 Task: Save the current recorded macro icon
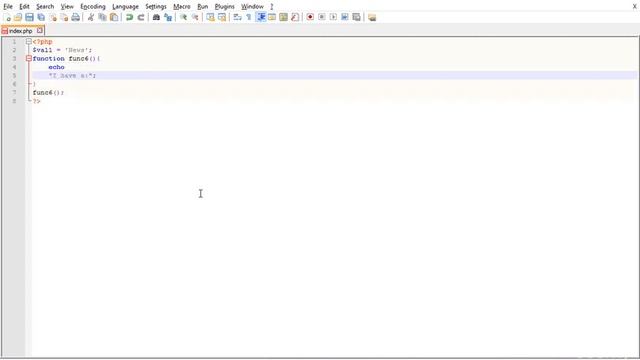click(x=356, y=17)
